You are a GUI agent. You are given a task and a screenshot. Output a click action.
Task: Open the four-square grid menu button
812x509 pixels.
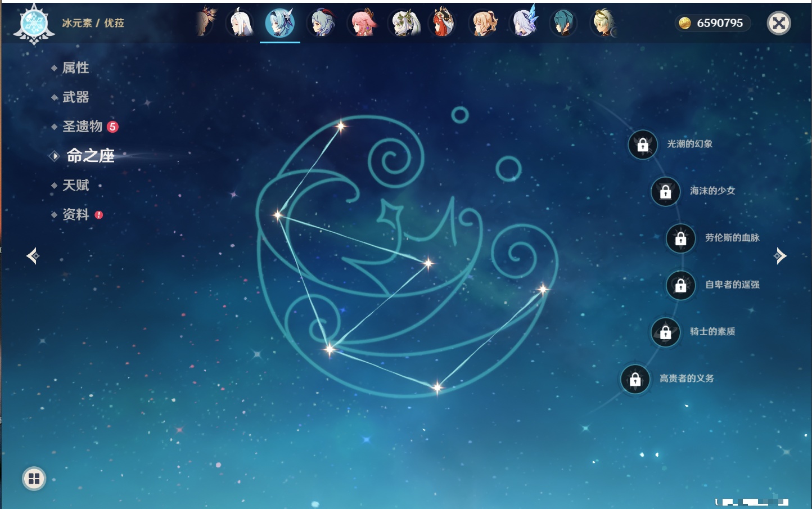[34, 479]
